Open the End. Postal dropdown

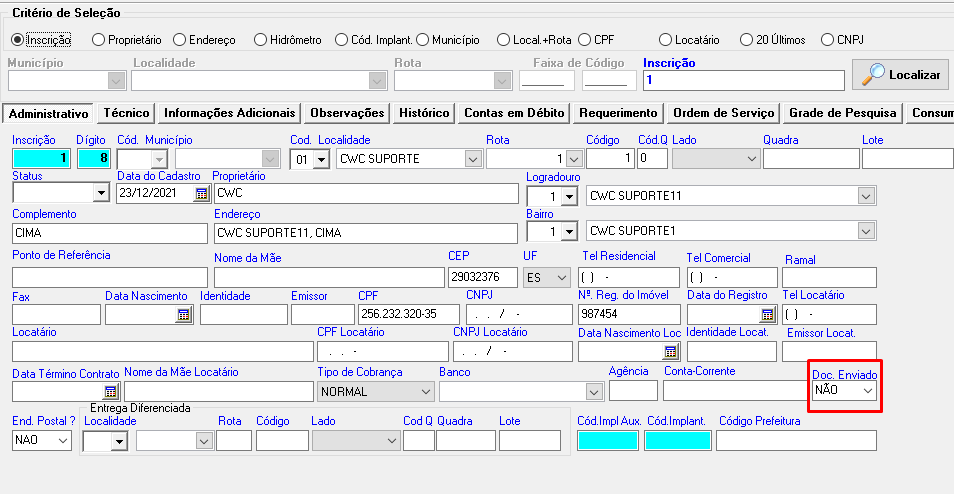[64, 440]
